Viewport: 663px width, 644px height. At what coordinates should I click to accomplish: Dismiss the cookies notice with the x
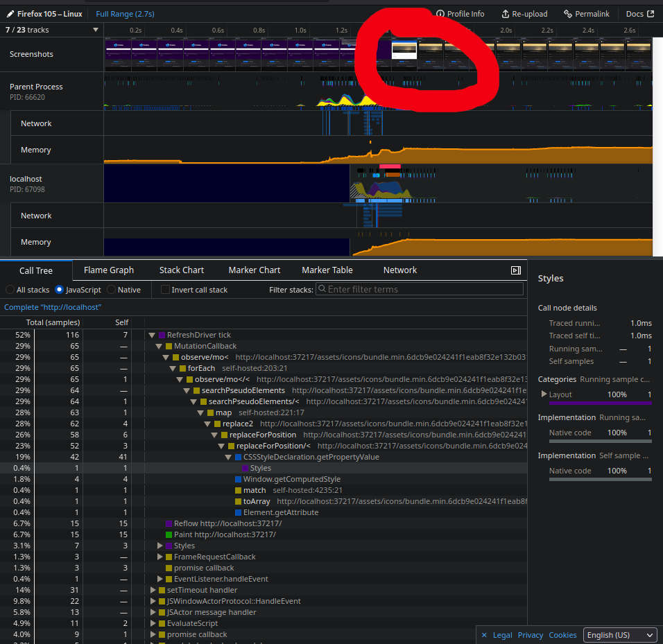pyautogui.click(x=483, y=635)
